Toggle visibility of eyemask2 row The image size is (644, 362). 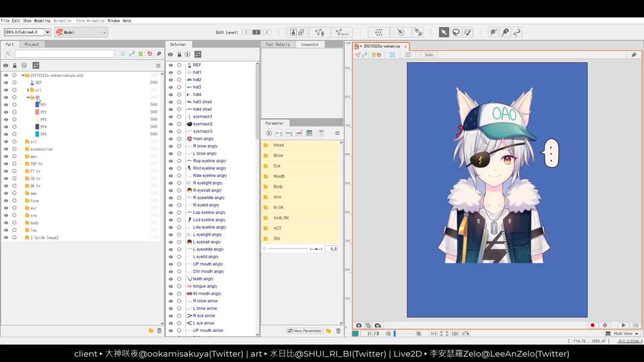pyautogui.click(x=171, y=124)
